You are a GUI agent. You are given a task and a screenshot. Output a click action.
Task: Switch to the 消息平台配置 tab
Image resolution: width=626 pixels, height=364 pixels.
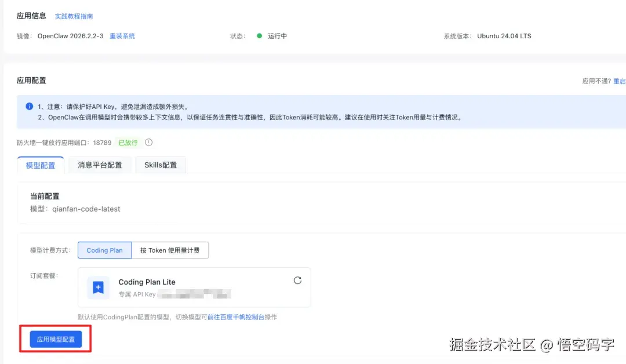pos(99,165)
